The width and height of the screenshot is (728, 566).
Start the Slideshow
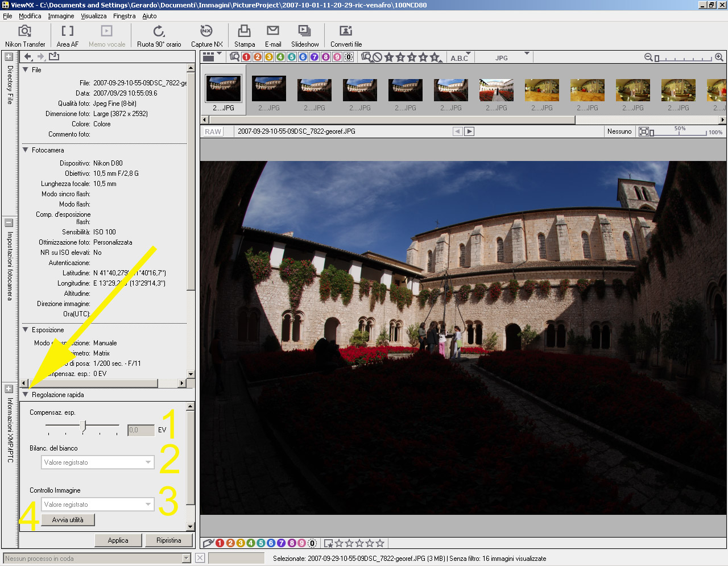pyautogui.click(x=304, y=35)
